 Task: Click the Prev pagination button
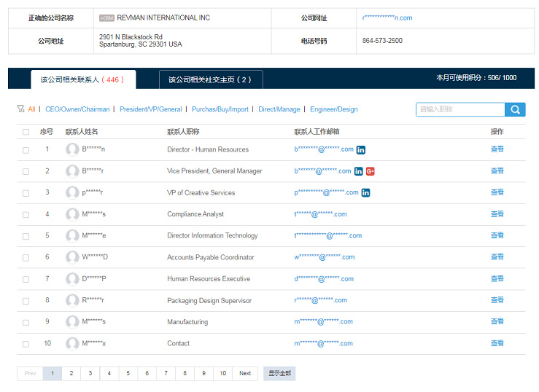30,374
